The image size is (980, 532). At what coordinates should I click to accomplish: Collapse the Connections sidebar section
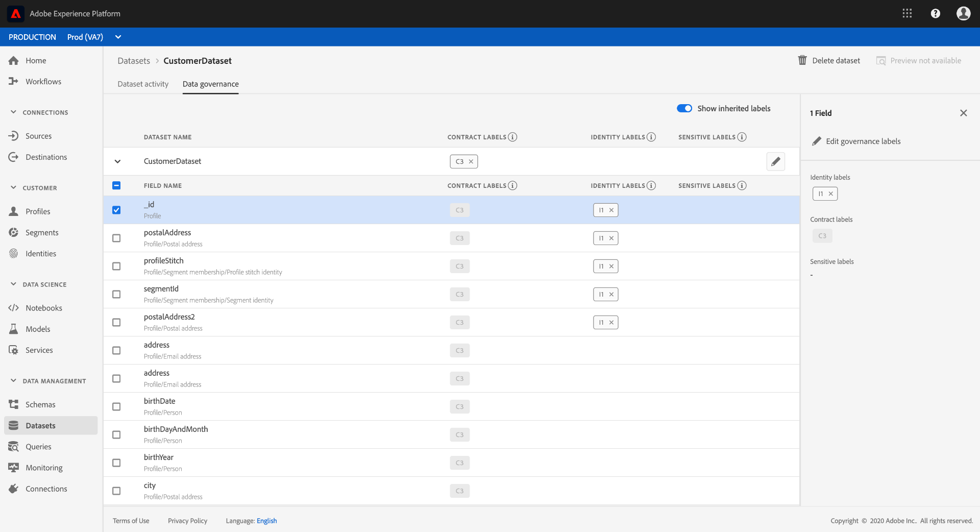(14, 112)
